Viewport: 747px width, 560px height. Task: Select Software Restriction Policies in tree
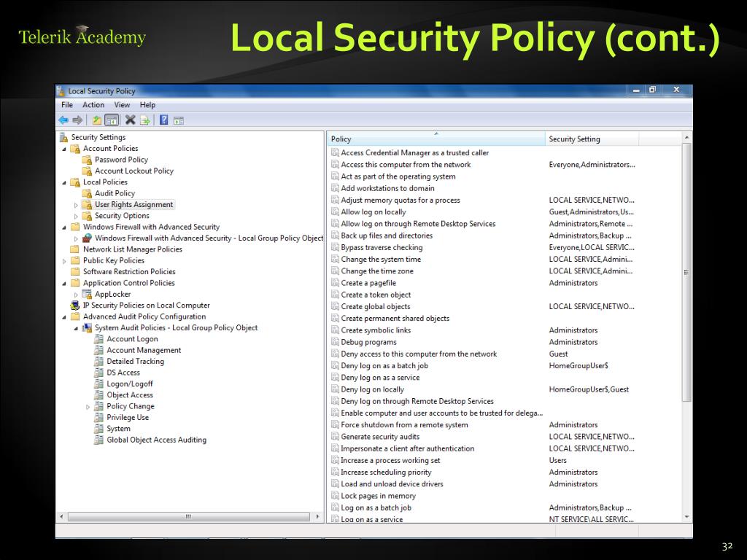129,271
